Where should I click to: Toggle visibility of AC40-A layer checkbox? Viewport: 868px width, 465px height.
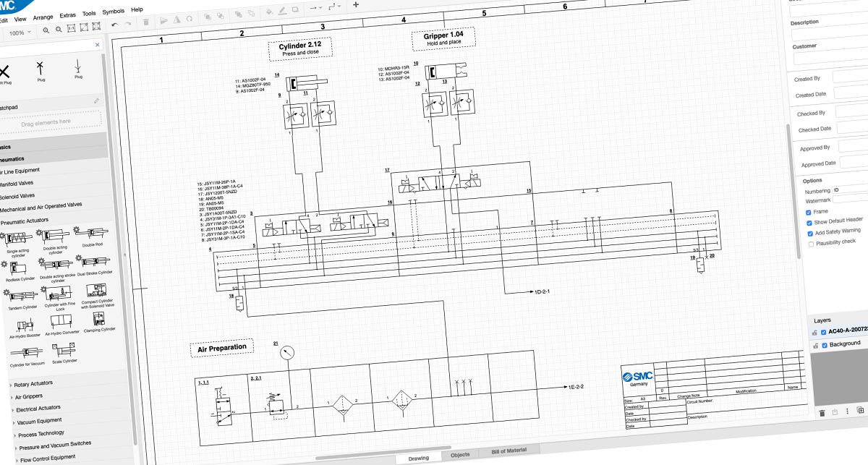point(823,333)
